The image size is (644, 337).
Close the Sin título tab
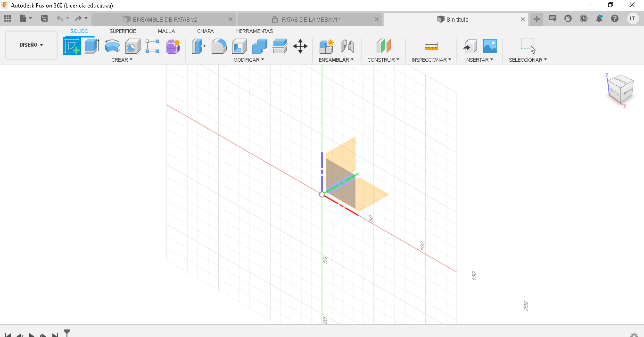click(x=523, y=19)
